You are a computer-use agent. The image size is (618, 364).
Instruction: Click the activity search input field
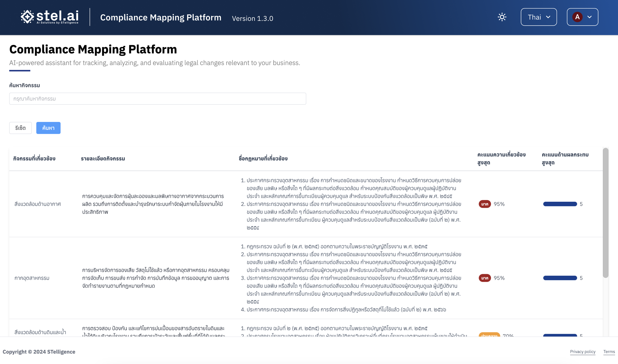[x=157, y=99]
